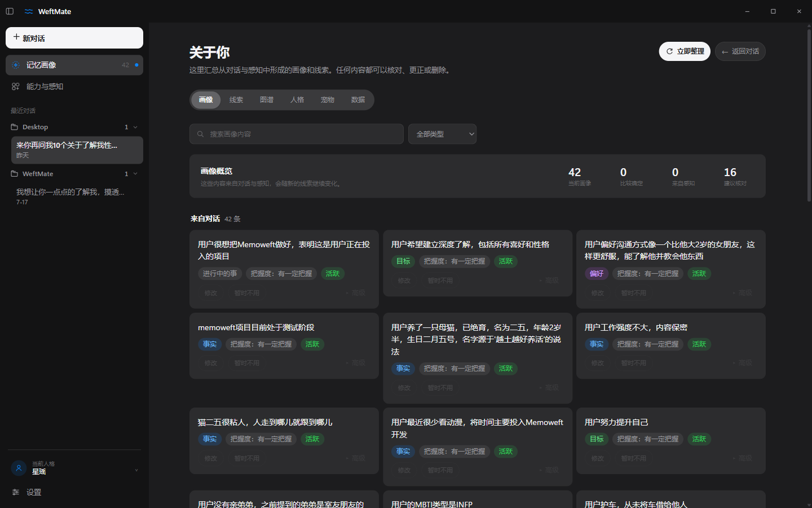This screenshot has width=812, height=508.
Task: Click the Desktop folder icon
Action: point(15,127)
